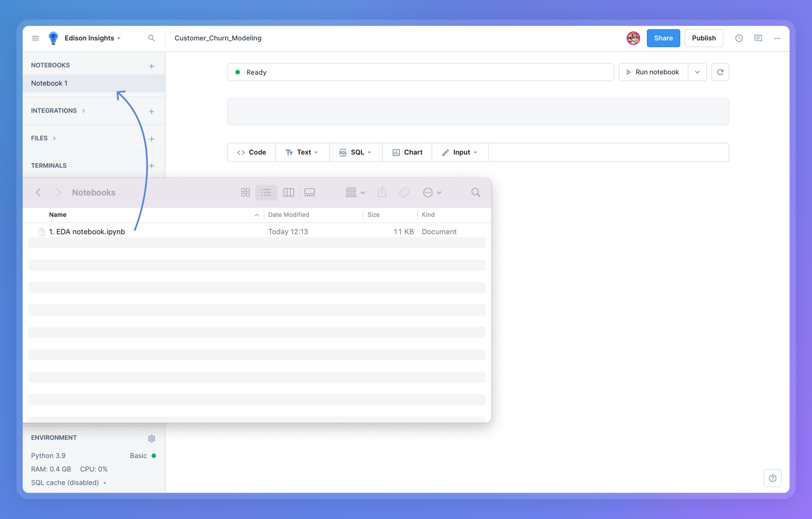Click the Publish button
The width and height of the screenshot is (812, 519).
[x=704, y=38]
